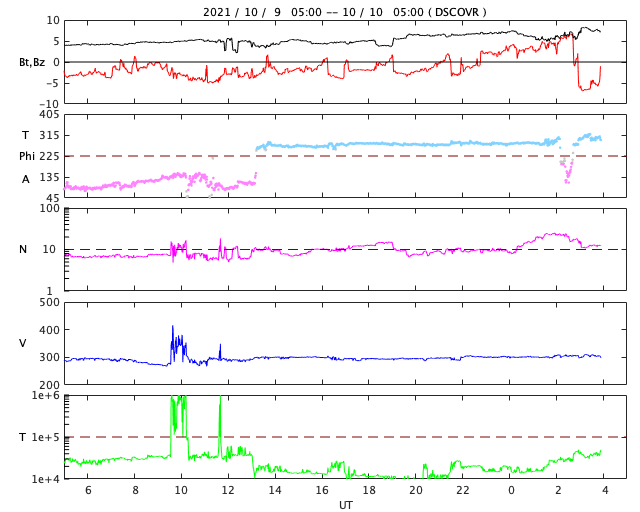Click the 45 y-axis tick value
The image size is (640, 512).
[53, 198]
